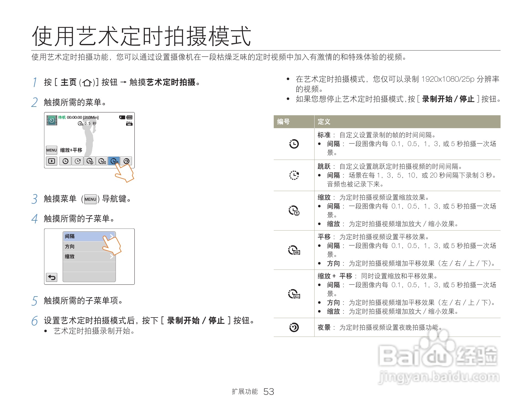Click the dotted jump clock icon in the table
The image size is (532, 407).
click(294, 175)
